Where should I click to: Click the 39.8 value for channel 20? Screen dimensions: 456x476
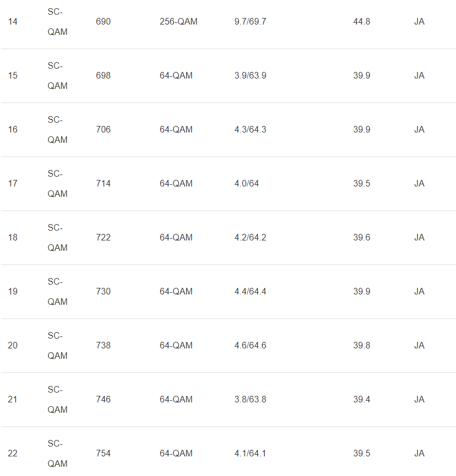tap(361, 346)
